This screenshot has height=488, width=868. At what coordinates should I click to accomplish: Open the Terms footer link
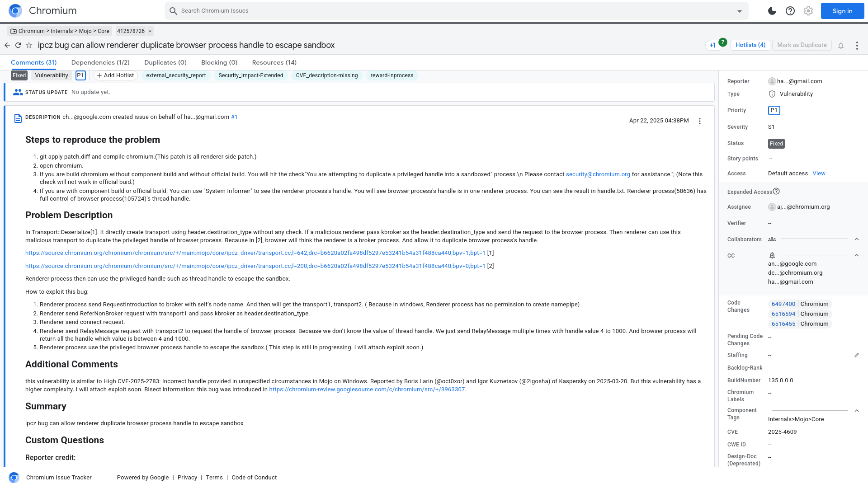pos(214,478)
